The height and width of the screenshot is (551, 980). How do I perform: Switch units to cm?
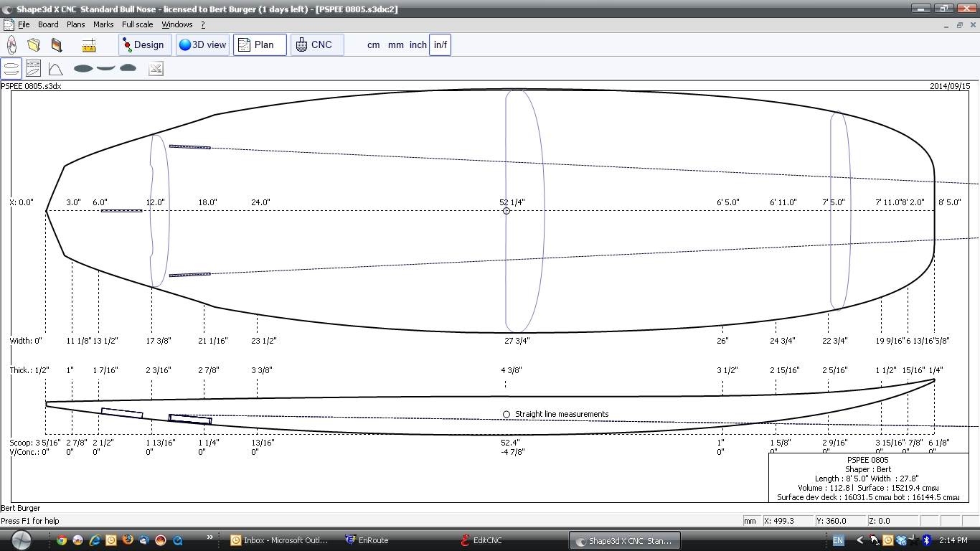coord(373,44)
